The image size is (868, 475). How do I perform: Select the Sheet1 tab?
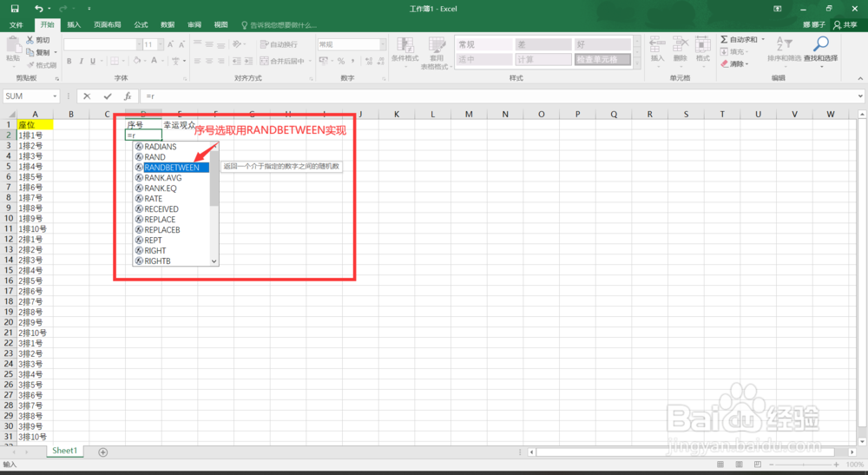pyautogui.click(x=65, y=451)
